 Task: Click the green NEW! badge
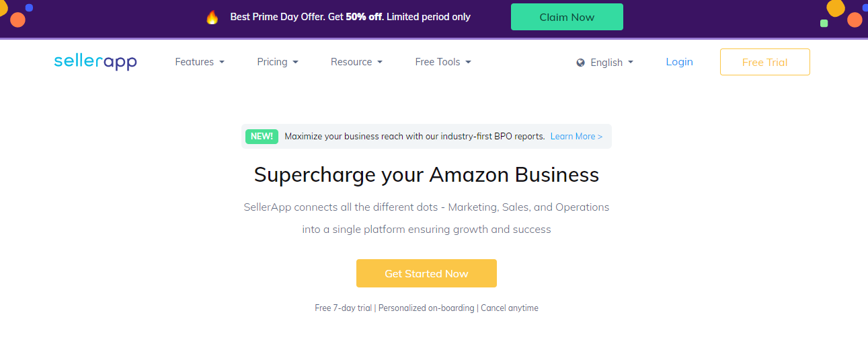[262, 136]
